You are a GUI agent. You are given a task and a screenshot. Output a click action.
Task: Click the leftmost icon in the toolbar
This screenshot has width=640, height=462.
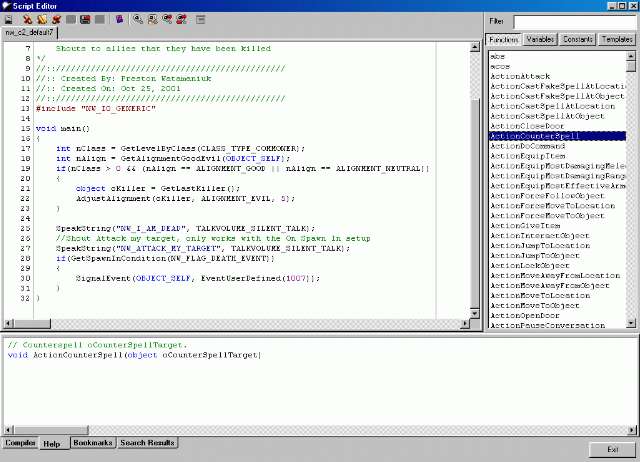tap(8, 19)
